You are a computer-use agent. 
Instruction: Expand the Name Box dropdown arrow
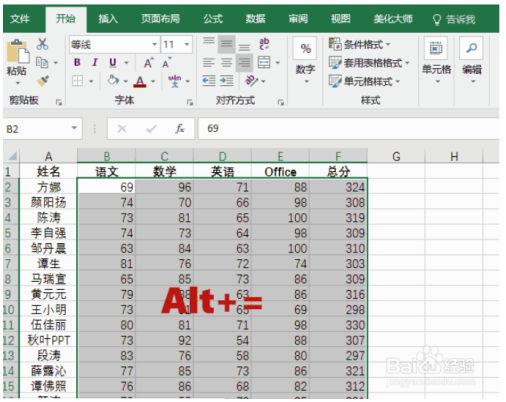pyautogui.click(x=74, y=128)
